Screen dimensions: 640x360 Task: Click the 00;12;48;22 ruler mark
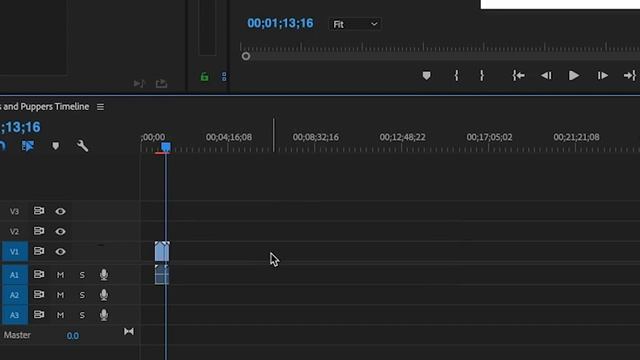point(402,137)
